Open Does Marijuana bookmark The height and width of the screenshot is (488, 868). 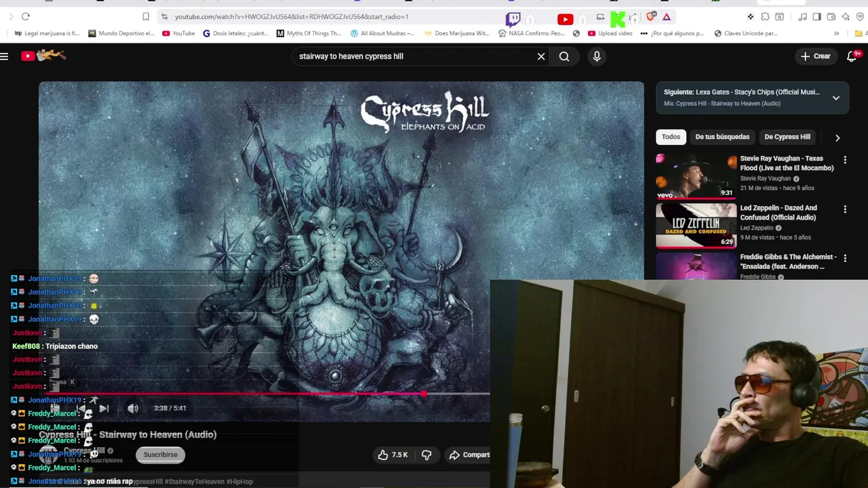[x=456, y=33]
